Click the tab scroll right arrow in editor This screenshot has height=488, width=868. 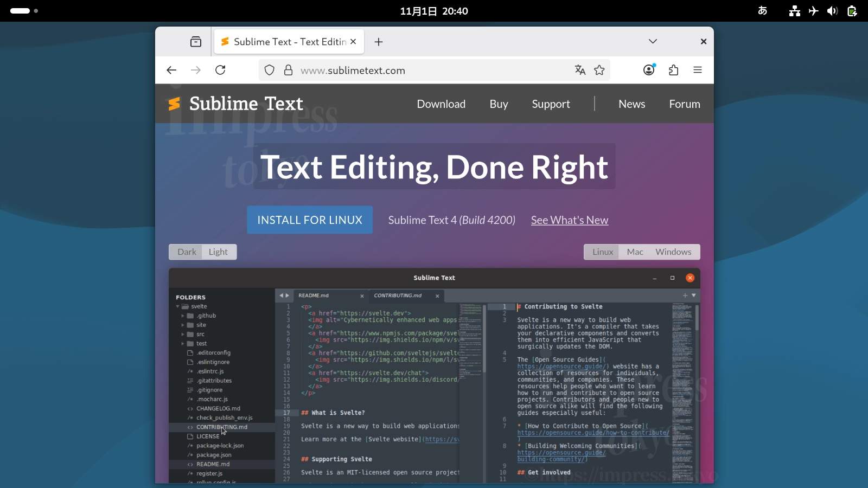coord(288,296)
